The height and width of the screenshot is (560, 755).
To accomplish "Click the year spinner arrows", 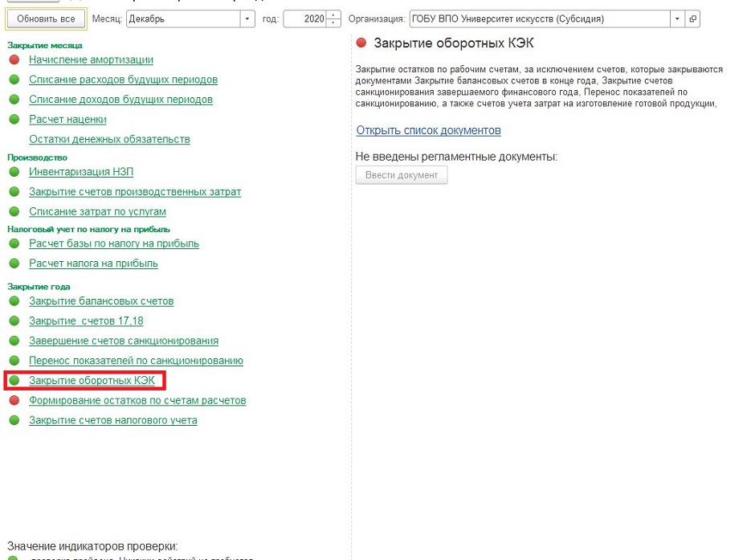I will (x=333, y=18).
